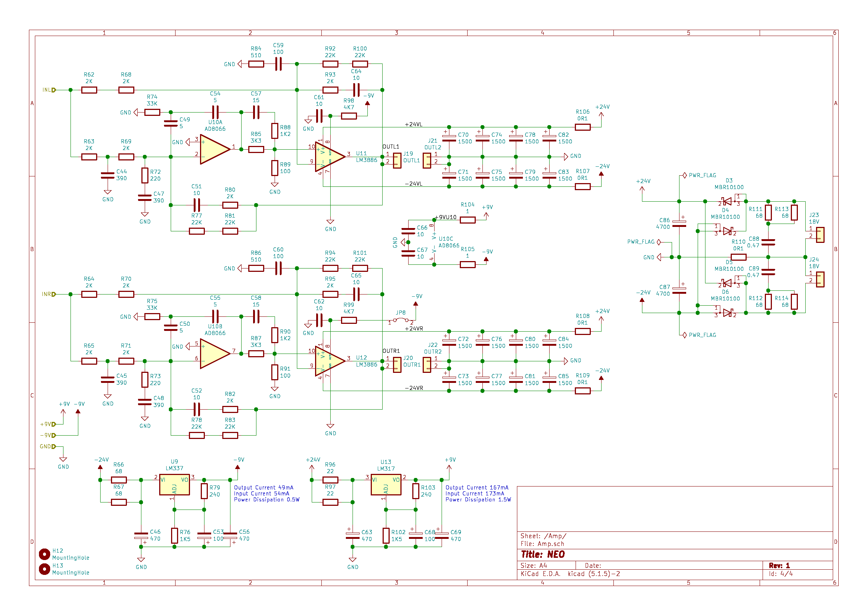Select resistor R77 22K

[197, 231]
